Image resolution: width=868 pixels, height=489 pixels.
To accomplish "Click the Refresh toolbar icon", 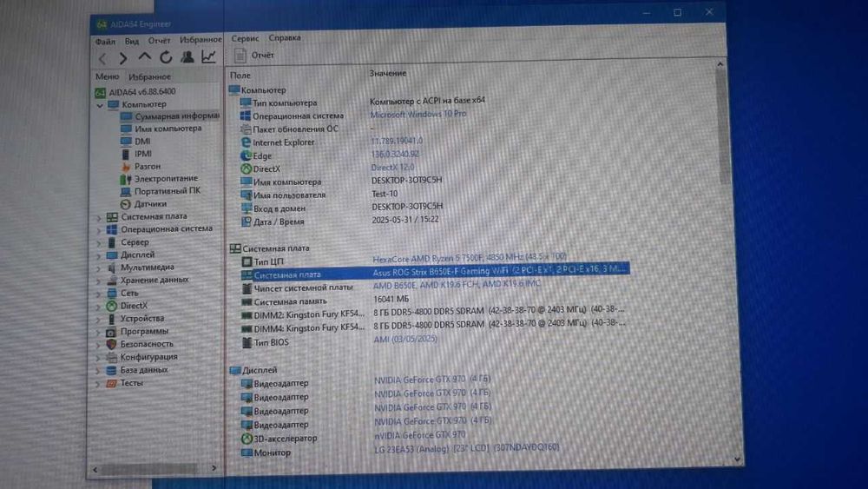I will [166, 57].
